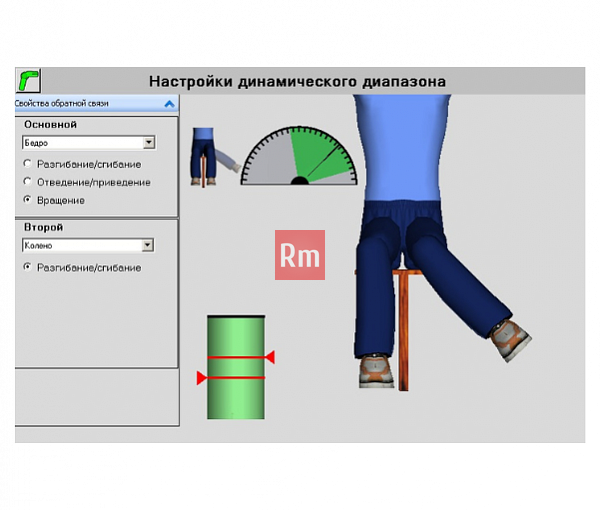Screen dimensions: 600x510
Task: Open the Бедро dropdown arrow
Action: 149,143
